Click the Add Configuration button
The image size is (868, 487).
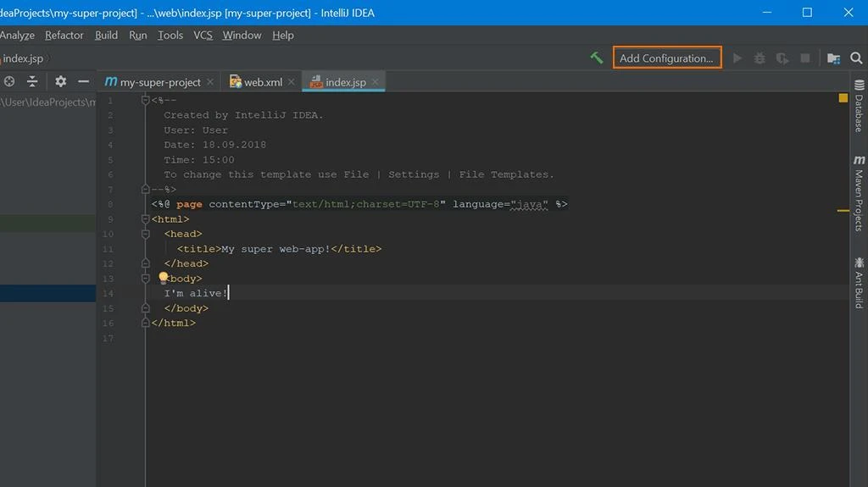pyautogui.click(x=666, y=58)
